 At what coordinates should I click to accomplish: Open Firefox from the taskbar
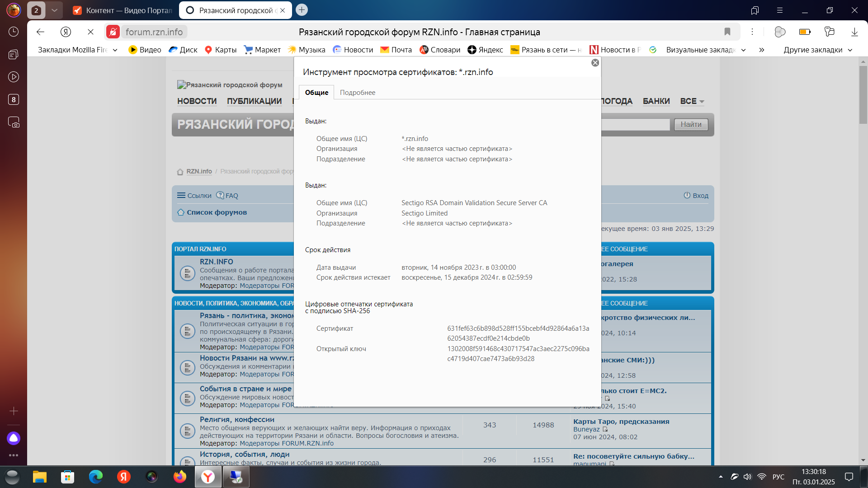tap(180, 477)
